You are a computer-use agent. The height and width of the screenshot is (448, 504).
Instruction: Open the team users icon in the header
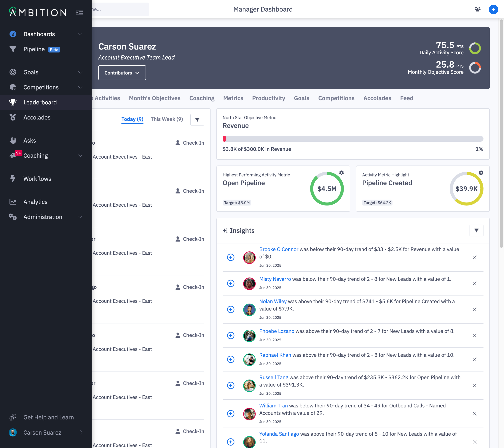pyautogui.click(x=477, y=9)
